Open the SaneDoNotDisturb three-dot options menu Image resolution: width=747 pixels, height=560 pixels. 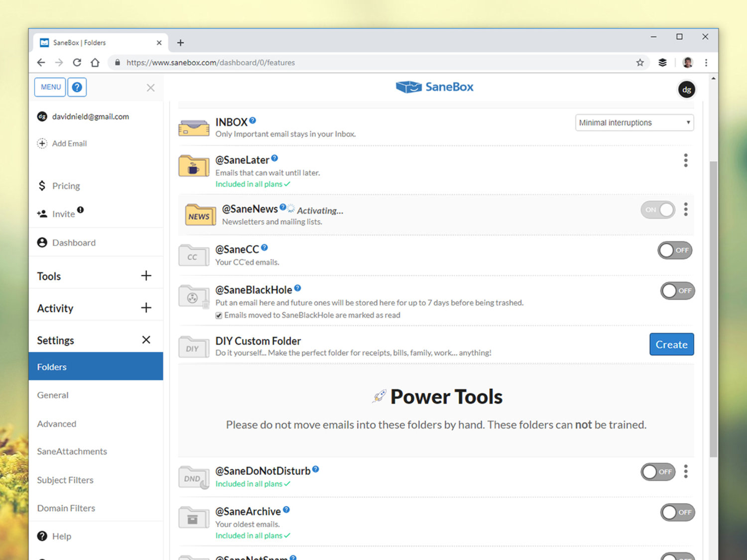pos(686,471)
